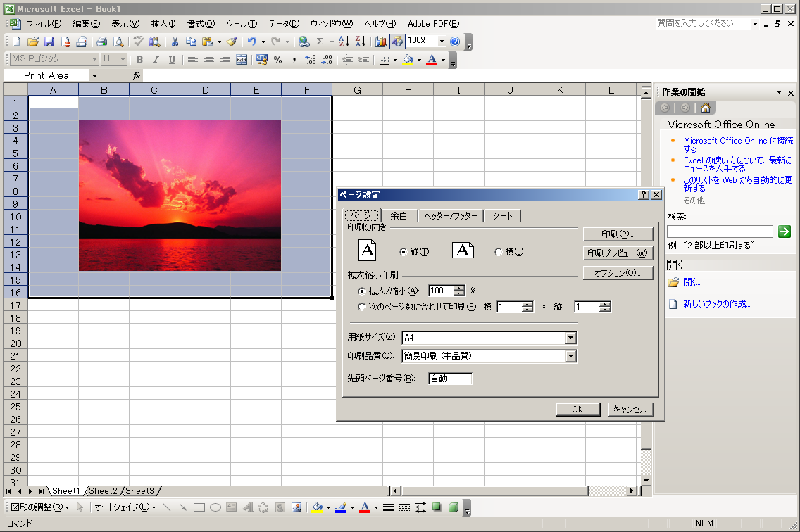Click the Chart Wizard icon

381,42
